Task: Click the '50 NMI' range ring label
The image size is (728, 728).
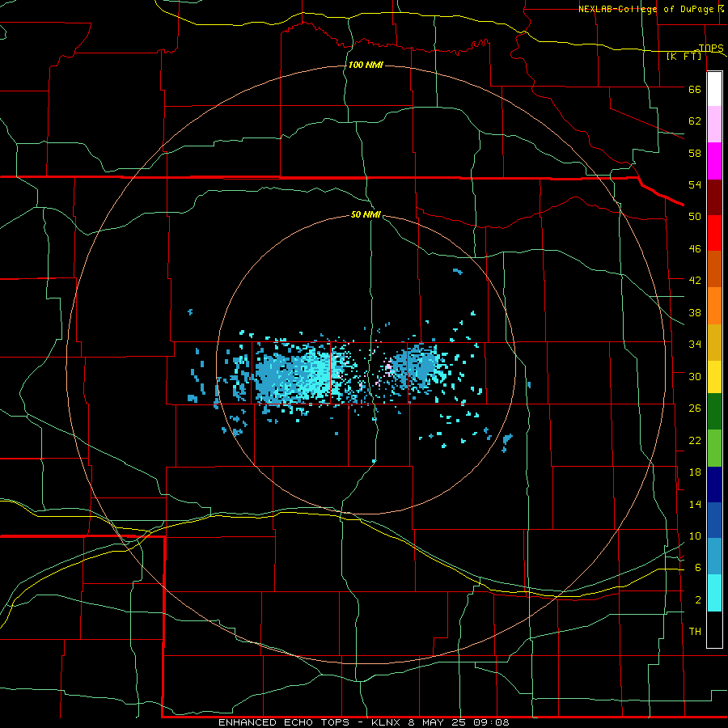Action: 366,214
